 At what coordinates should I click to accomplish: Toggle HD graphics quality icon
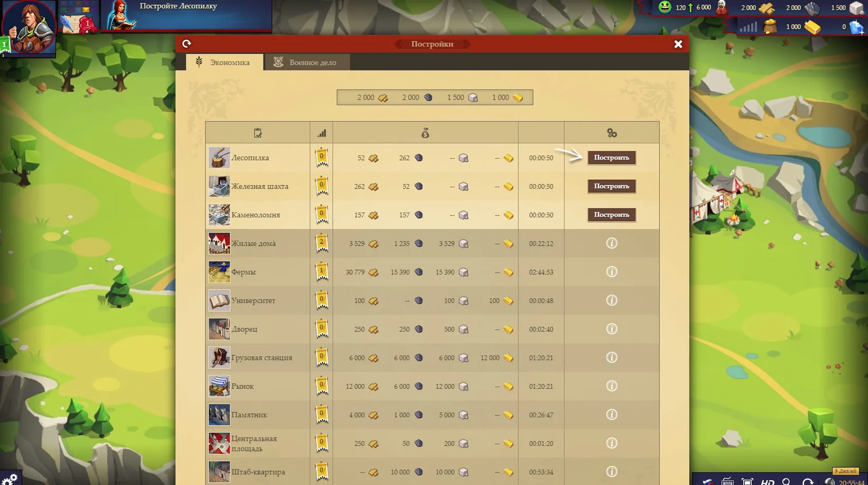(x=768, y=482)
